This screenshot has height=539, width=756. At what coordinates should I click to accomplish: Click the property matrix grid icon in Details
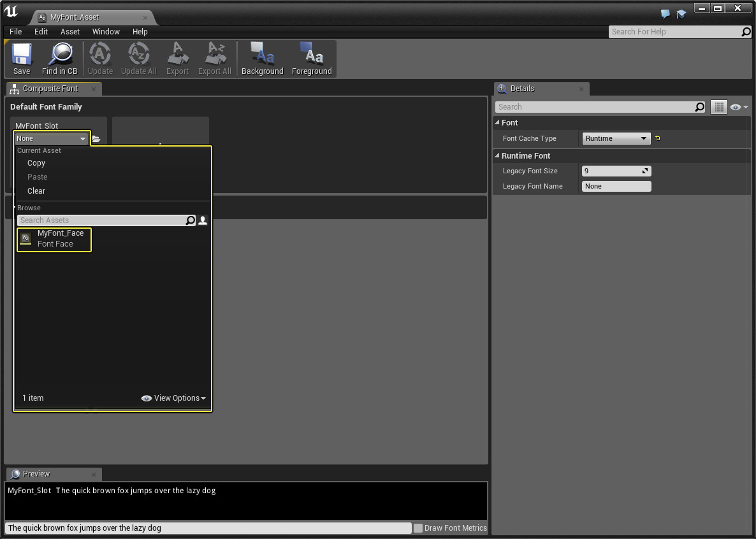(718, 107)
